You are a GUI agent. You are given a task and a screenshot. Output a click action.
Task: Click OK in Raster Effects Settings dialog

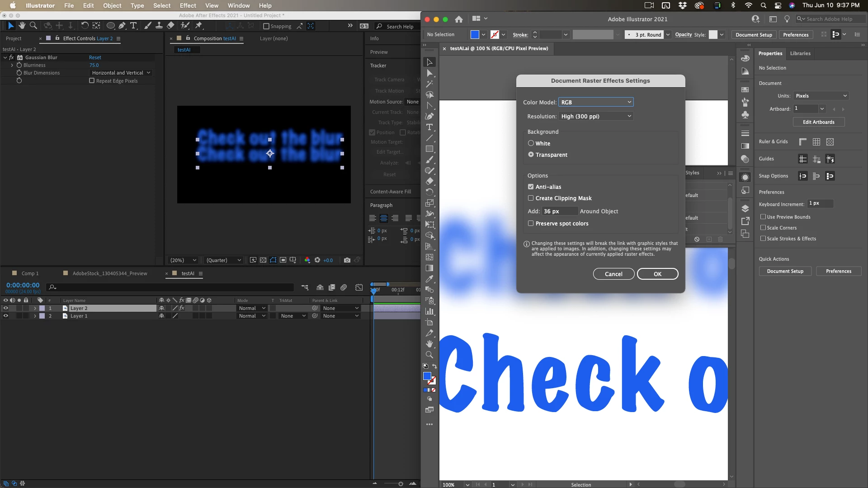pos(657,274)
